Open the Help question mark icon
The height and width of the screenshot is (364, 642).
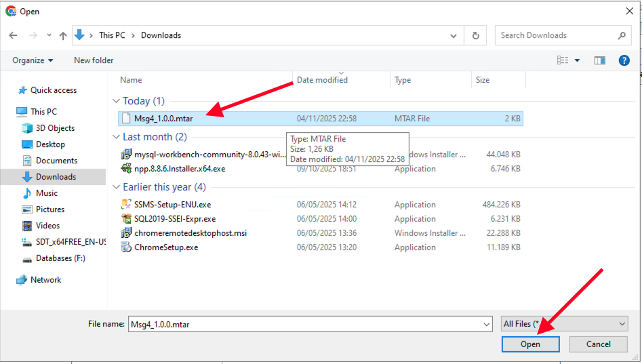click(x=624, y=60)
